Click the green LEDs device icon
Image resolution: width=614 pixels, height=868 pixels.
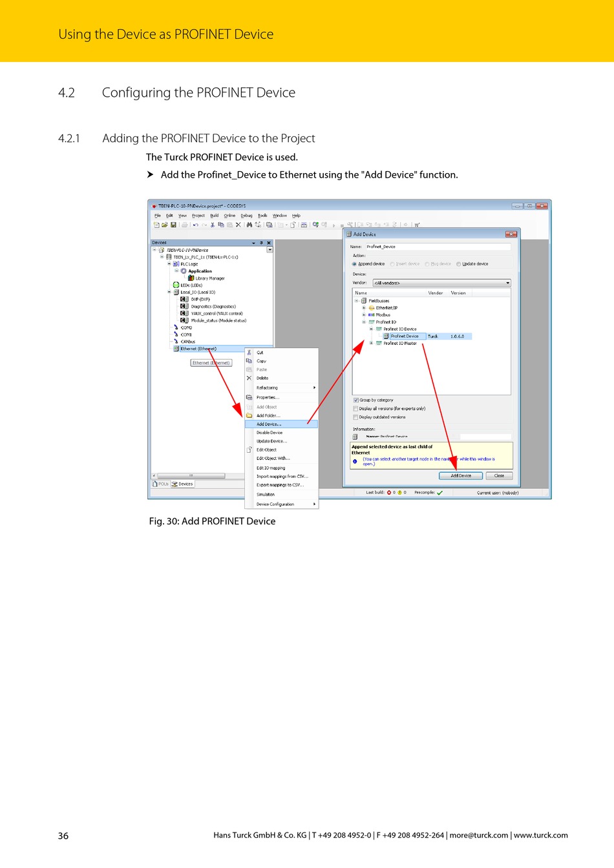[176, 285]
